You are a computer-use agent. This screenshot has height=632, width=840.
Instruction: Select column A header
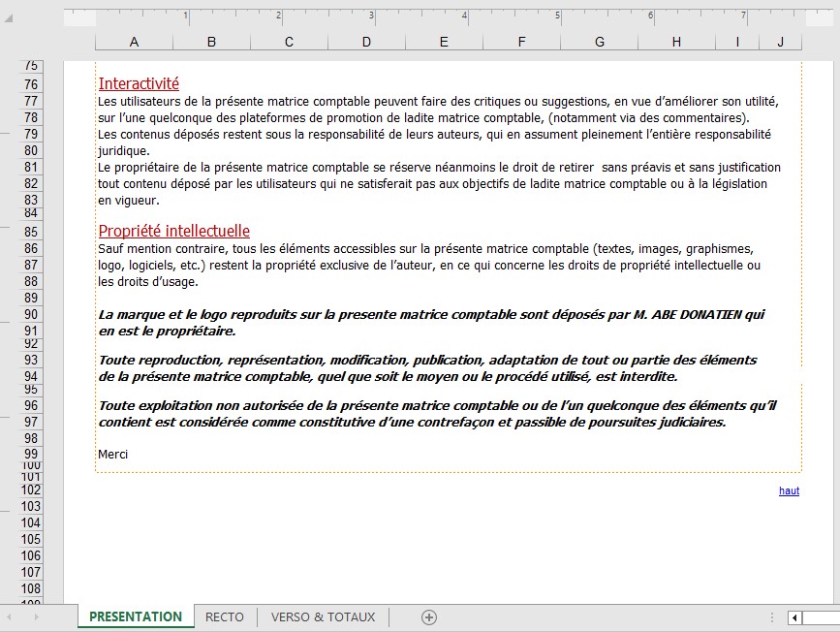(x=134, y=42)
